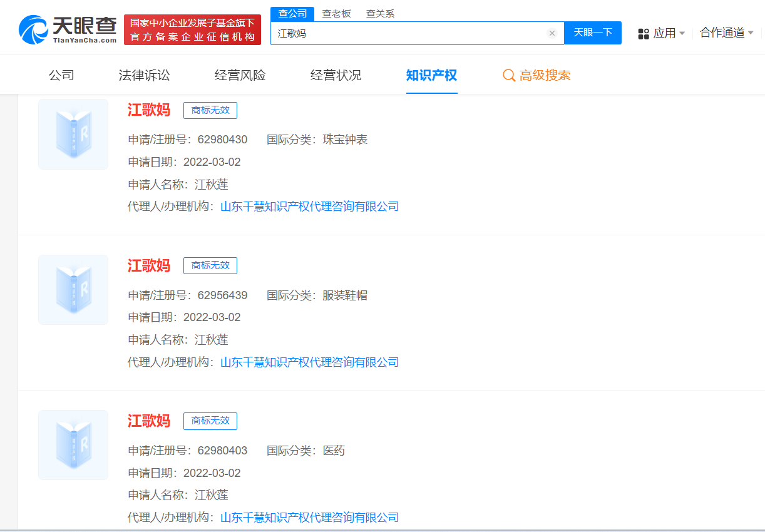Click classification text 珠宝钟表

(345, 140)
